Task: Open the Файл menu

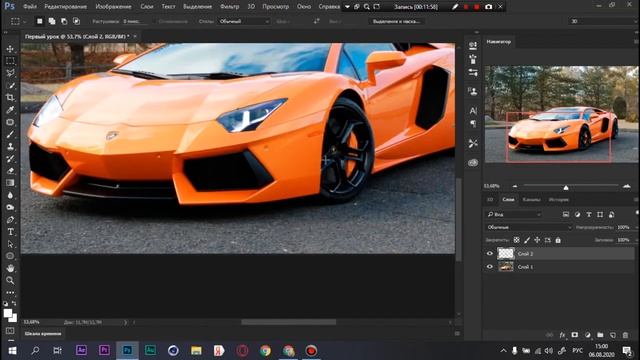Action: [30, 7]
